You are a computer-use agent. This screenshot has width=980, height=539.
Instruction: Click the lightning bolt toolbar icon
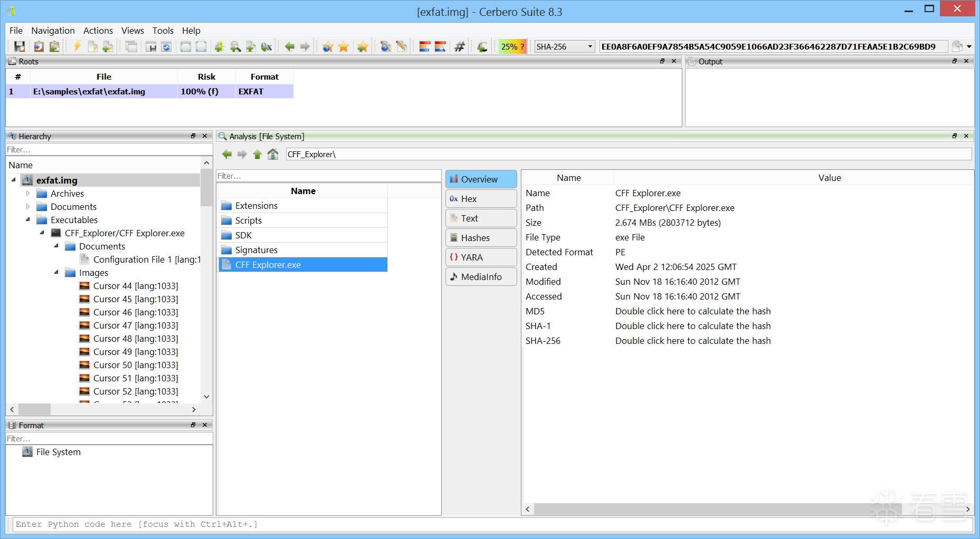(77, 46)
